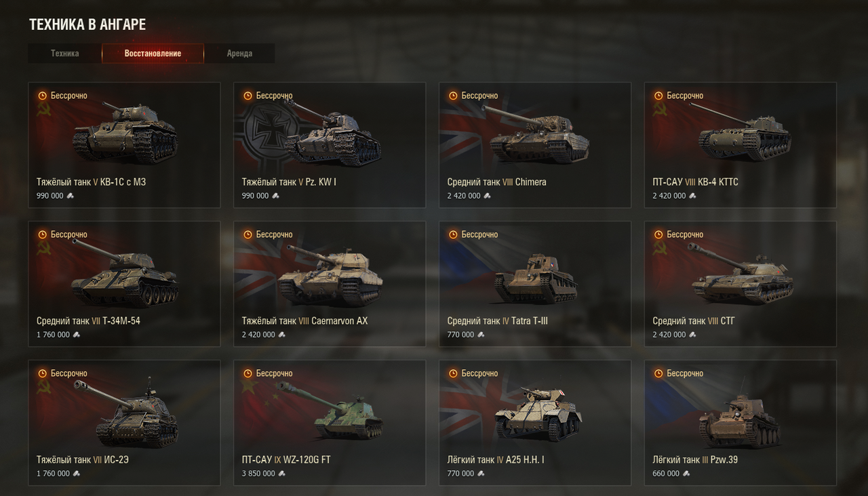The image size is (868, 496).
Task: Select the СТГ medium tank image
Action: pyautogui.click(x=741, y=274)
